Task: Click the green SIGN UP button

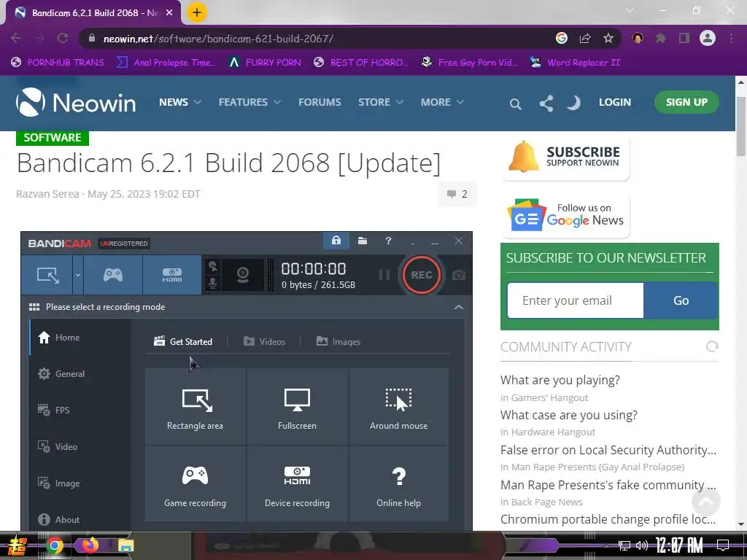Action: (686, 102)
